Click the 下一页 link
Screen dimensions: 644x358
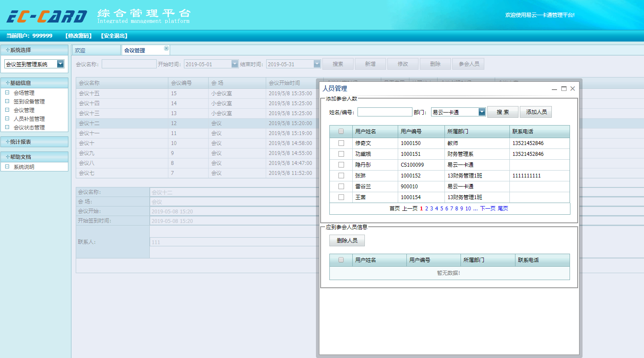tap(488, 209)
